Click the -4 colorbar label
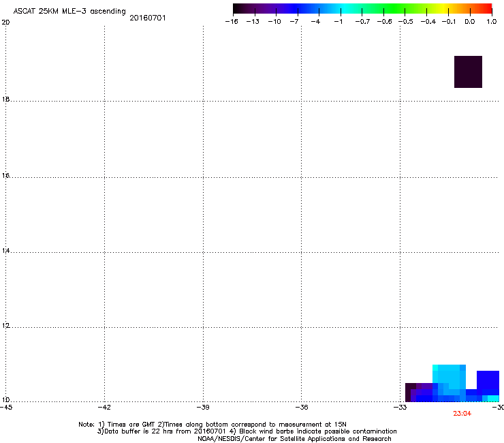 [315, 22]
